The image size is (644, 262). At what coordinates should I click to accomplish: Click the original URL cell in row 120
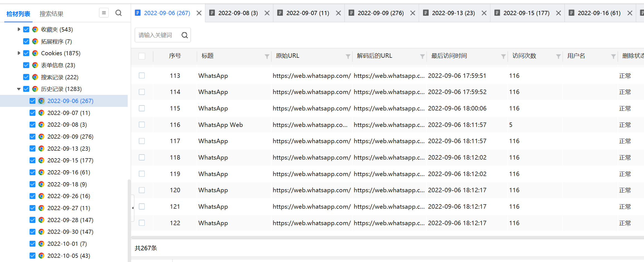pos(312,190)
